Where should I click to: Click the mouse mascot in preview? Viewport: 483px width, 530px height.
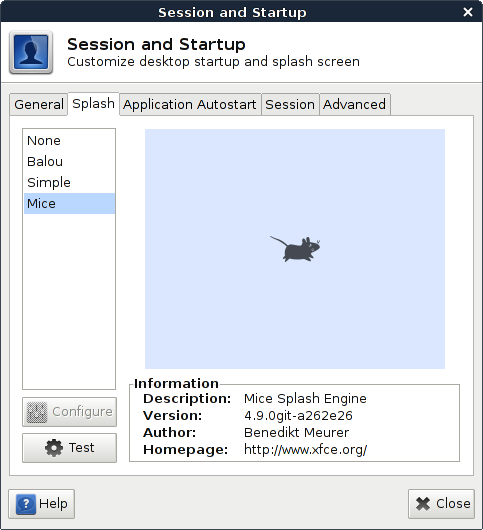tap(295, 249)
